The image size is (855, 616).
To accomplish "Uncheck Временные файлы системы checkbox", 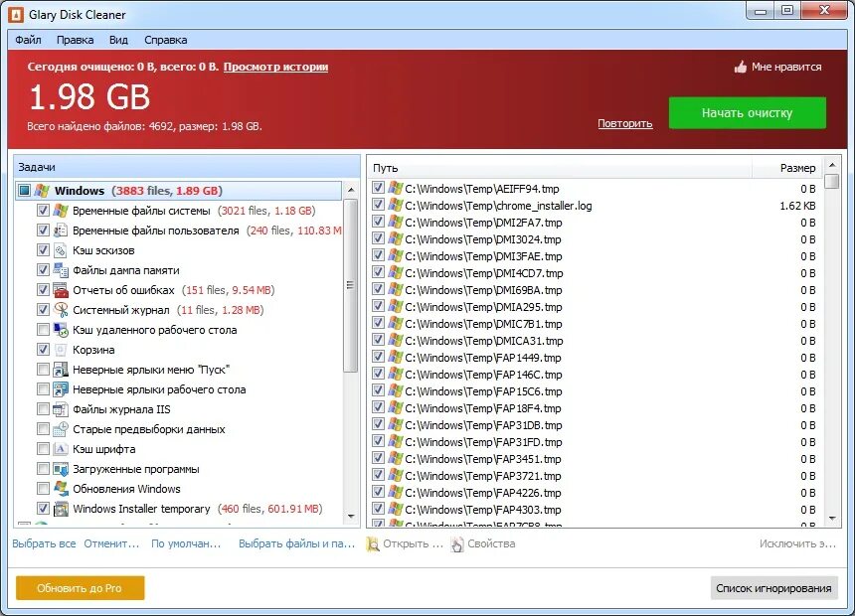I will point(43,211).
